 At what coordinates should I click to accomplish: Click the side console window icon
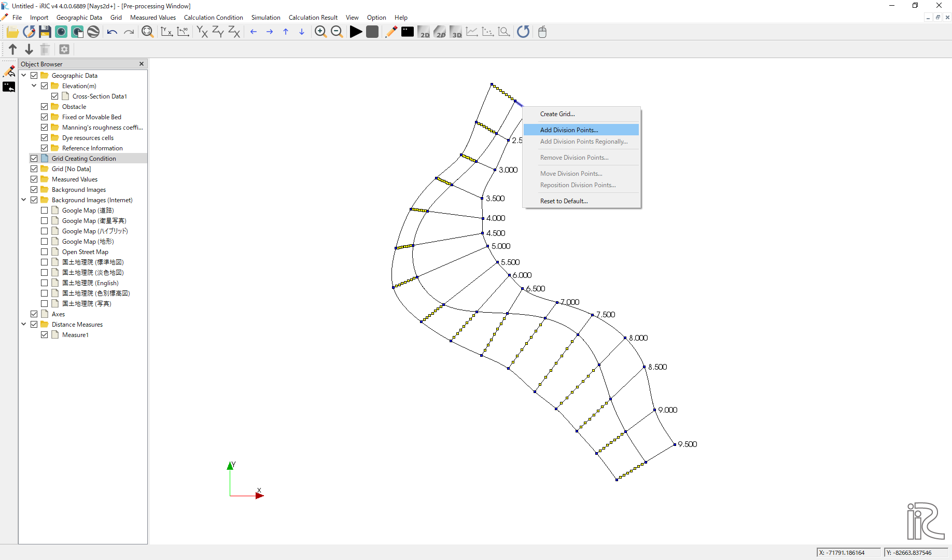pos(9,87)
